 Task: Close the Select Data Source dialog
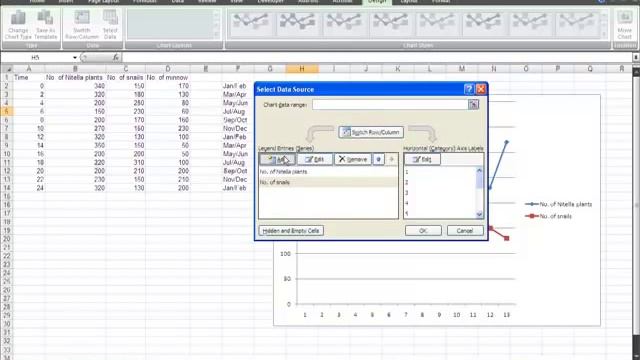point(481,89)
